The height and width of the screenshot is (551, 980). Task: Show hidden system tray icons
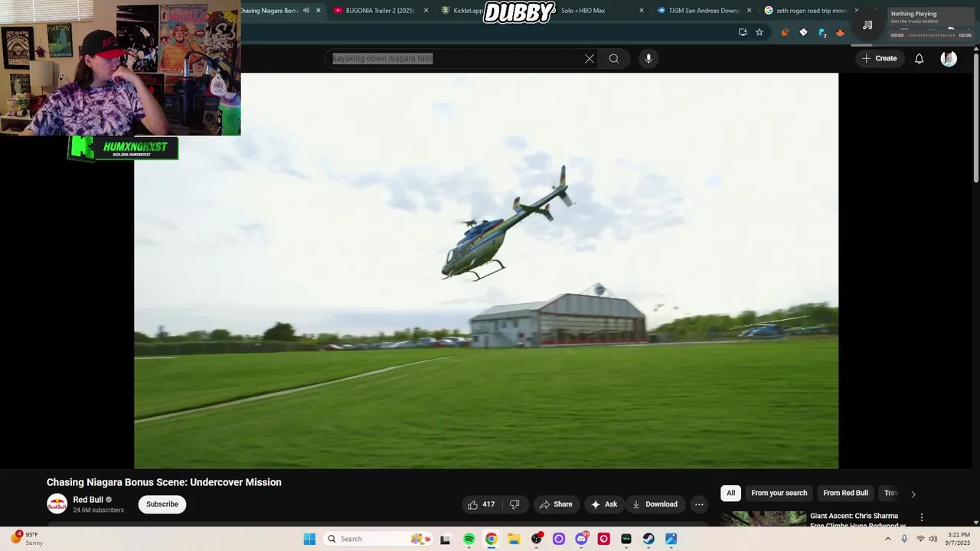coord(888,539)
